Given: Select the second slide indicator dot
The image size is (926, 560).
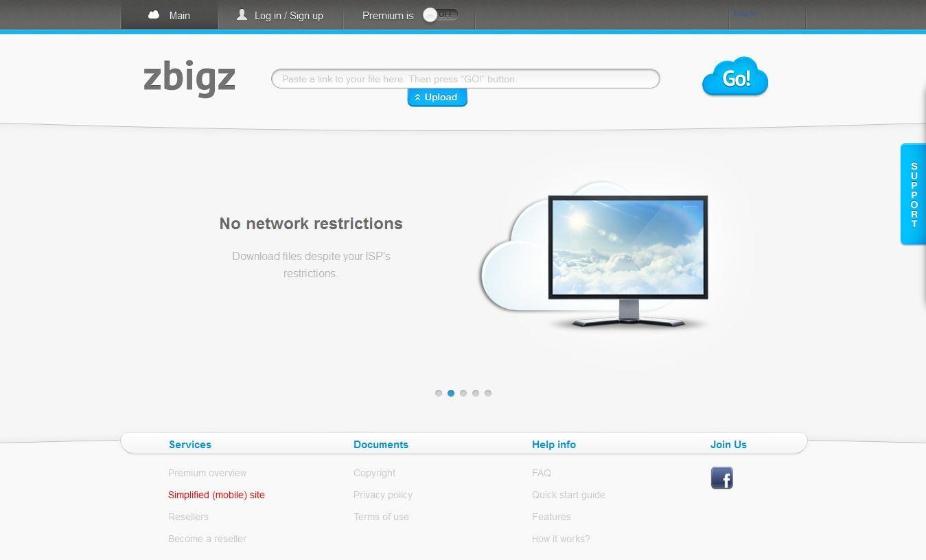Looking at the screenshot, I should click(x=451, y=393).
